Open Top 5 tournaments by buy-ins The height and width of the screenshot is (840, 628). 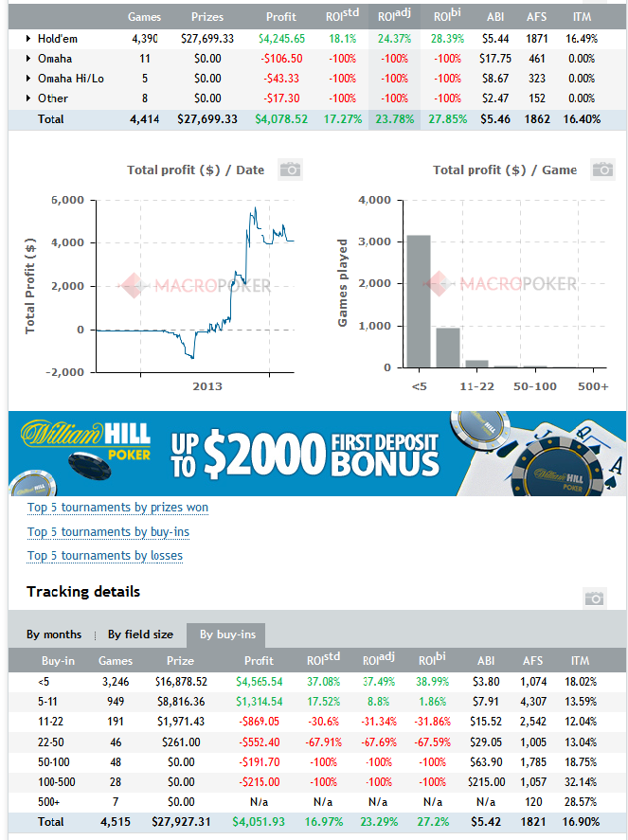coord(108,532)
